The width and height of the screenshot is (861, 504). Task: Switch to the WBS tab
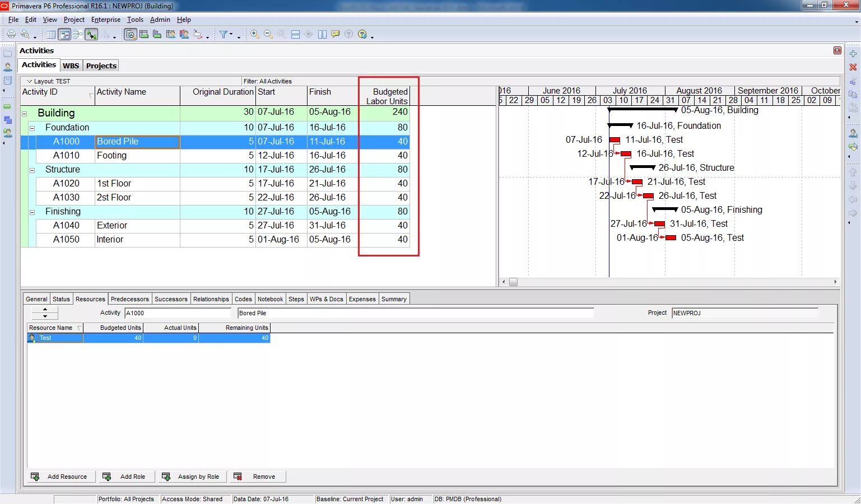[x=71, y=66]
